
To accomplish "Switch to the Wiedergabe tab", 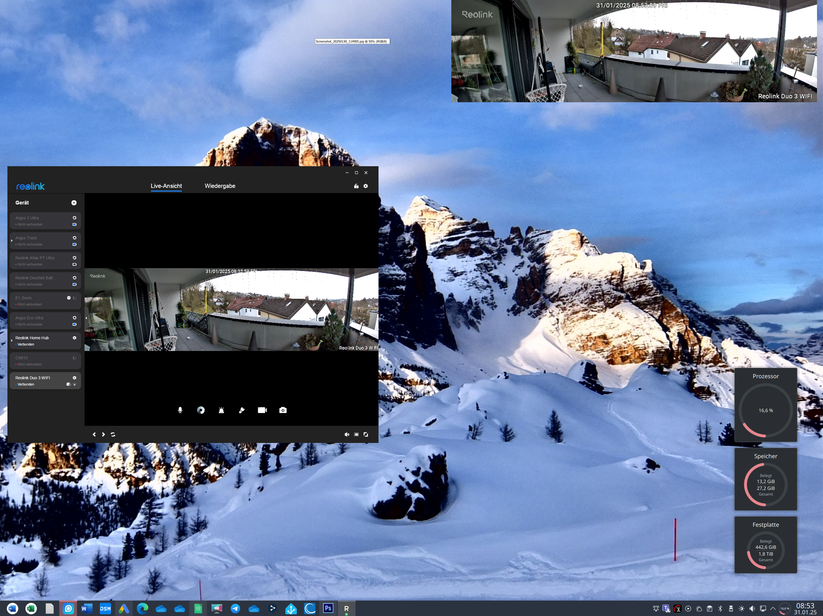I will 220,185.
